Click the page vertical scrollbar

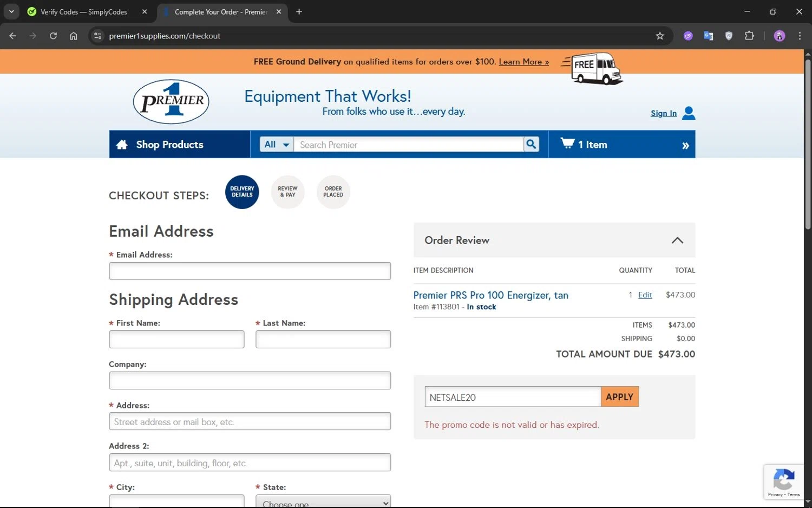(x=808, y=145)
